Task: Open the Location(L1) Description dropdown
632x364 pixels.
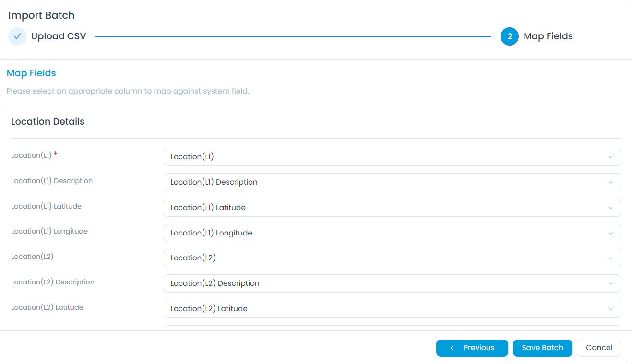Action: (393, 182)
